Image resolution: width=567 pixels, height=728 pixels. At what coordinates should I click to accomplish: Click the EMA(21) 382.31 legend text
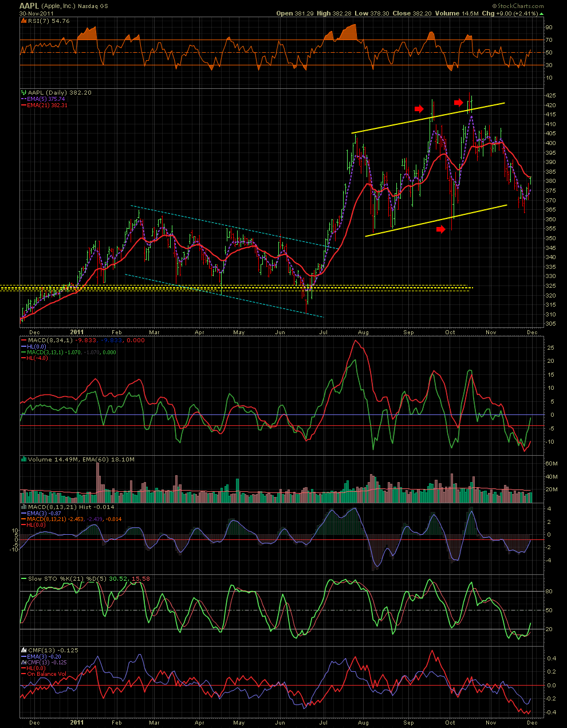(x=48, y=105)
